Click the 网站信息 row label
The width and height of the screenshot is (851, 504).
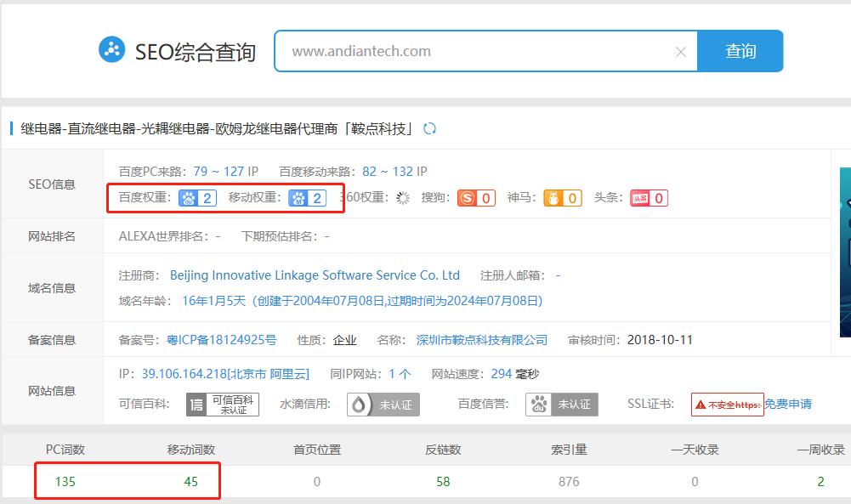click(x=52, y=391)
